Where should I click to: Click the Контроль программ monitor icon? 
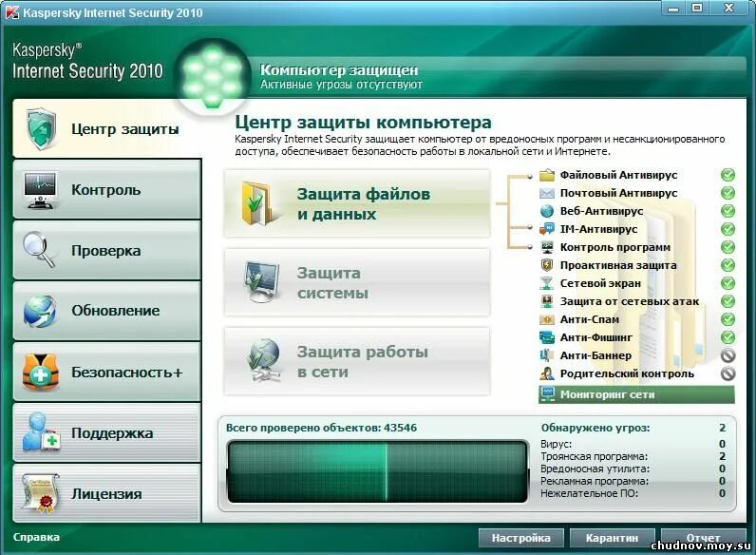547,247
